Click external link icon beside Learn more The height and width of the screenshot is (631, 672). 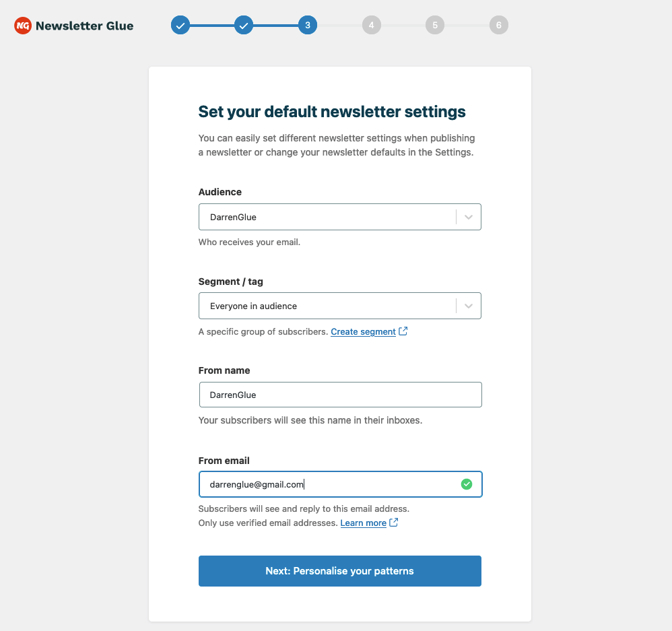click(394, 523)
